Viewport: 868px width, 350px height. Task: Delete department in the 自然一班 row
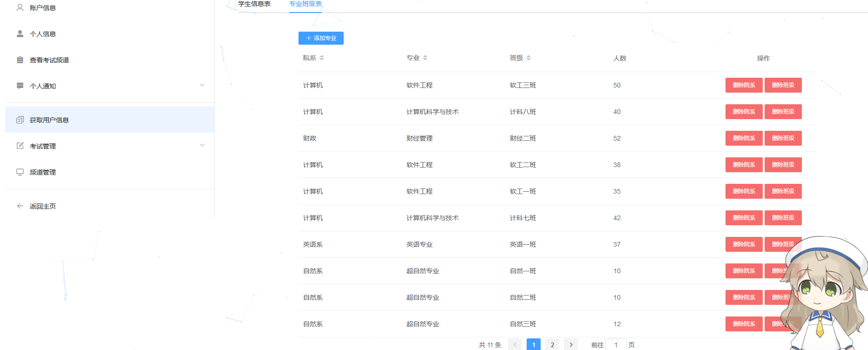pyautogui.click(x=744, y=271)
